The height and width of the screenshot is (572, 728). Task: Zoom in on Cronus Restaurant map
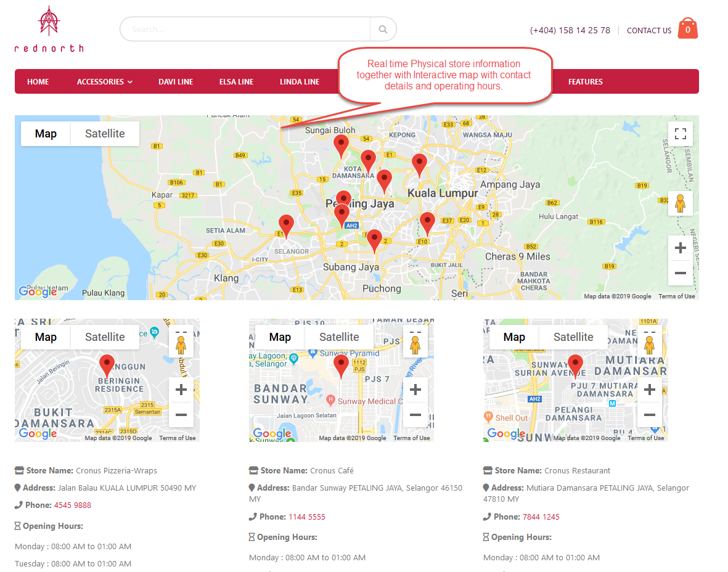click(x=650, y=390)
